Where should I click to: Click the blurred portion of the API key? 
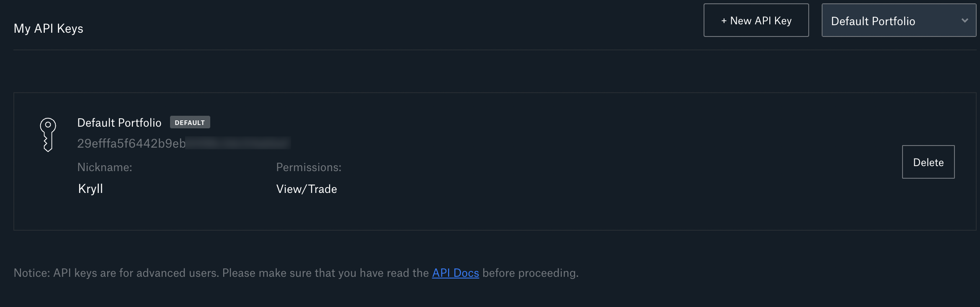238,143
